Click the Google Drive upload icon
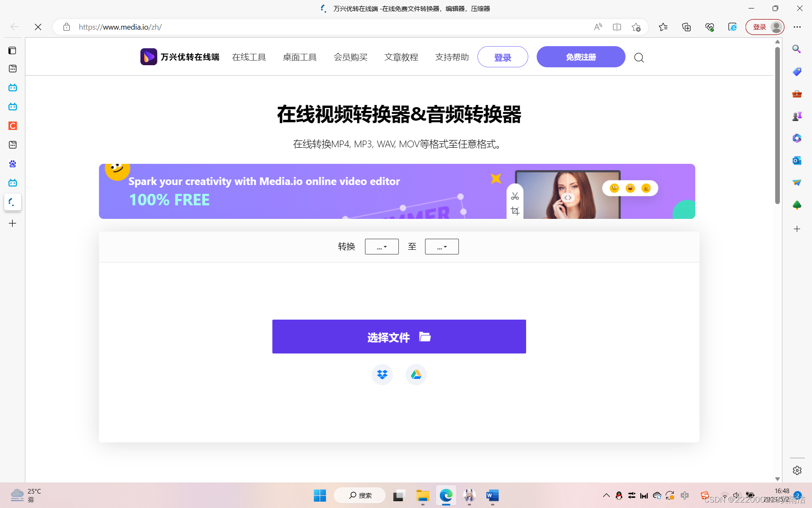Image resolution: width=812 pixels, height=508 pixels. (416, 375)
